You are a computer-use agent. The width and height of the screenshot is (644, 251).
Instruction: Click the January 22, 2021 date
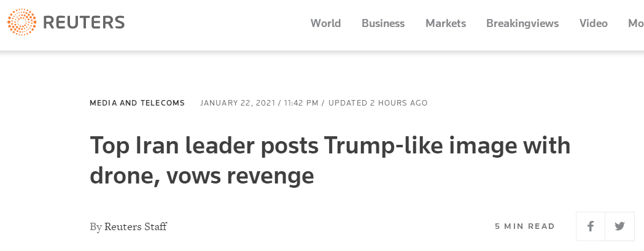238,103
